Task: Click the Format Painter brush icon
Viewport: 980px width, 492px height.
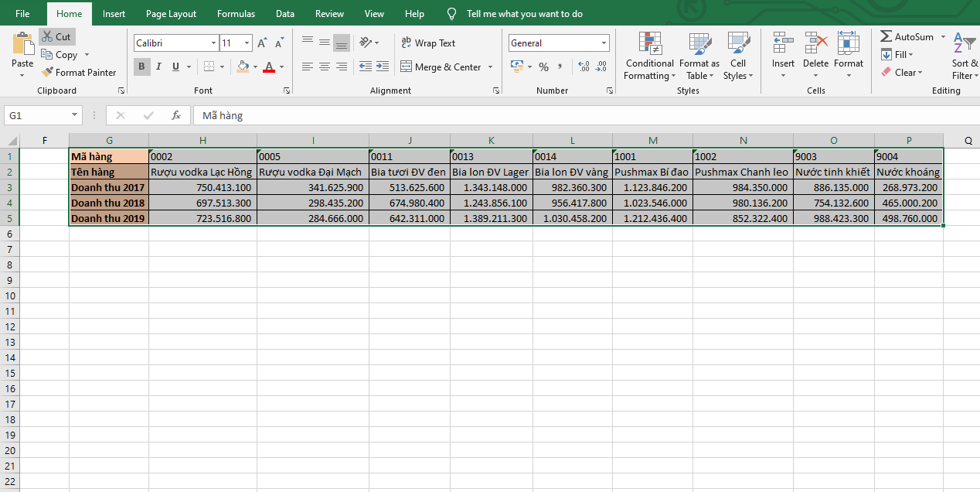Action: click(48, 73)
